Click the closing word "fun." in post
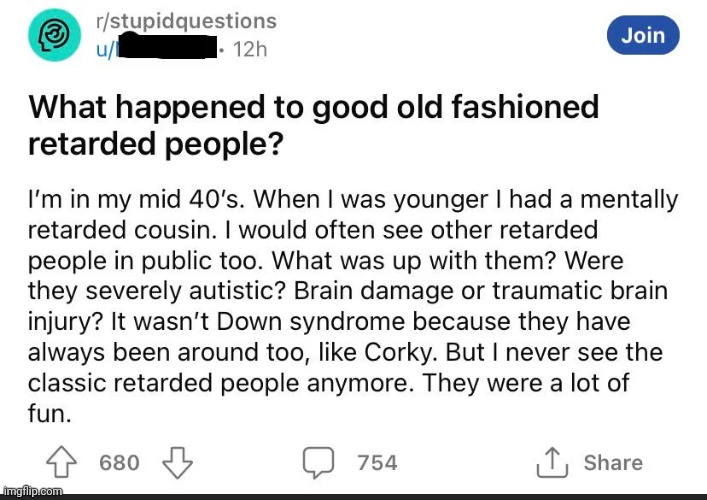The height and width of the screenshot is (500, 707). [x=50, y=413]
